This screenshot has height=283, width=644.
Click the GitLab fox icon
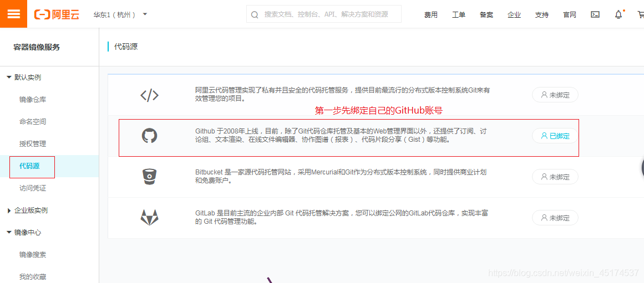(150, 218)
